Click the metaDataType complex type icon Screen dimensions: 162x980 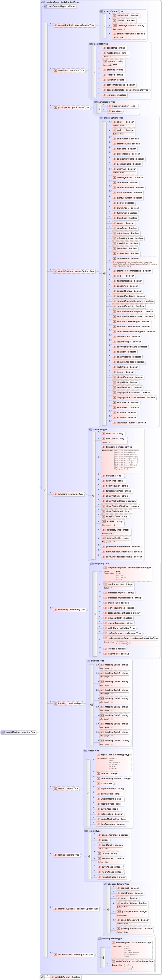(x=91, y=44)
